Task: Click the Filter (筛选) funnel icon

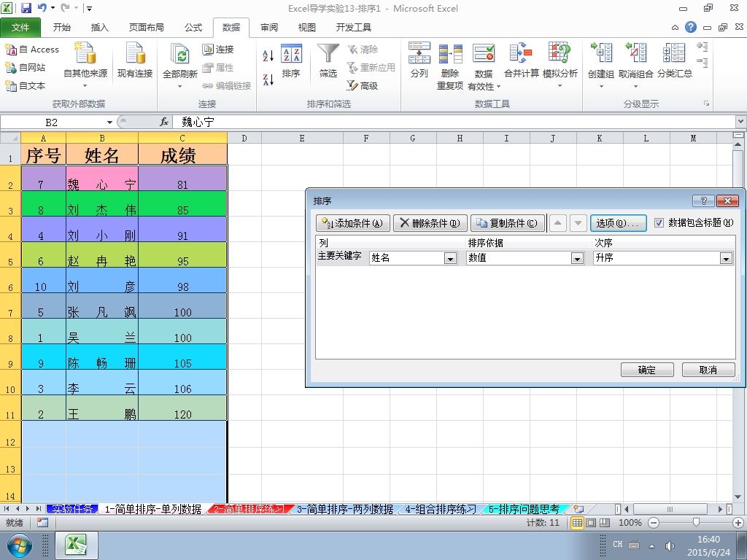Action: click(x=328, y=61)
